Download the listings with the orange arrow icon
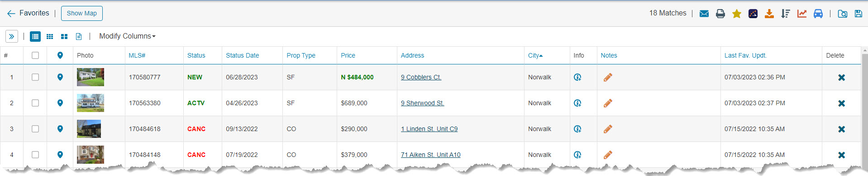Screen dimensions: 868x176 769,14
